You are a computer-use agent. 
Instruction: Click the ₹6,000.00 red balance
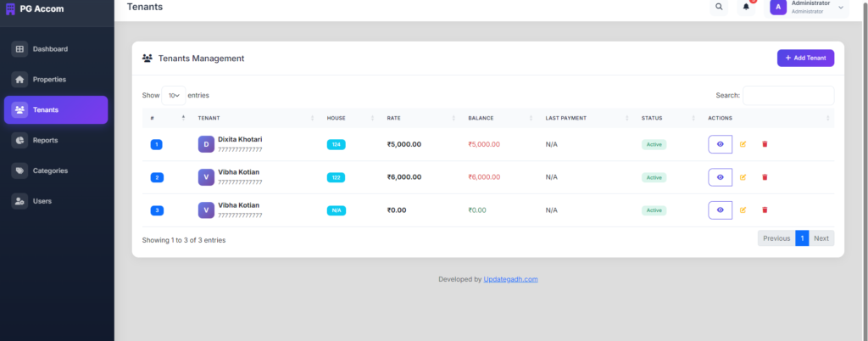click(x=484, y=177)
